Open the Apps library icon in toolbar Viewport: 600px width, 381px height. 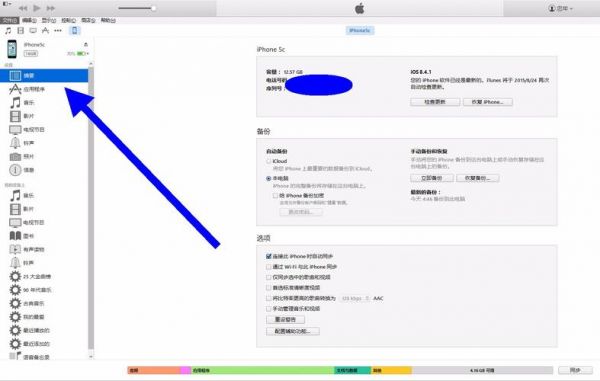(46, 31)
